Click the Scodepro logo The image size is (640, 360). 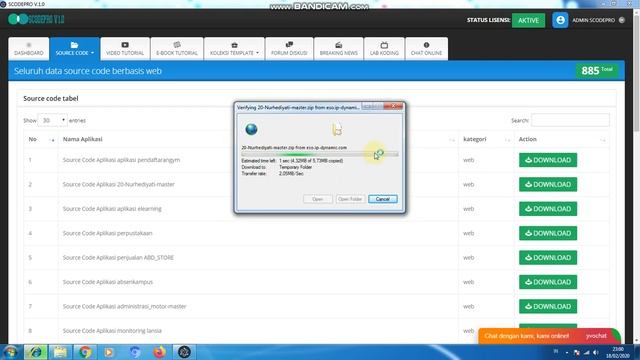(x=36, y=19)
